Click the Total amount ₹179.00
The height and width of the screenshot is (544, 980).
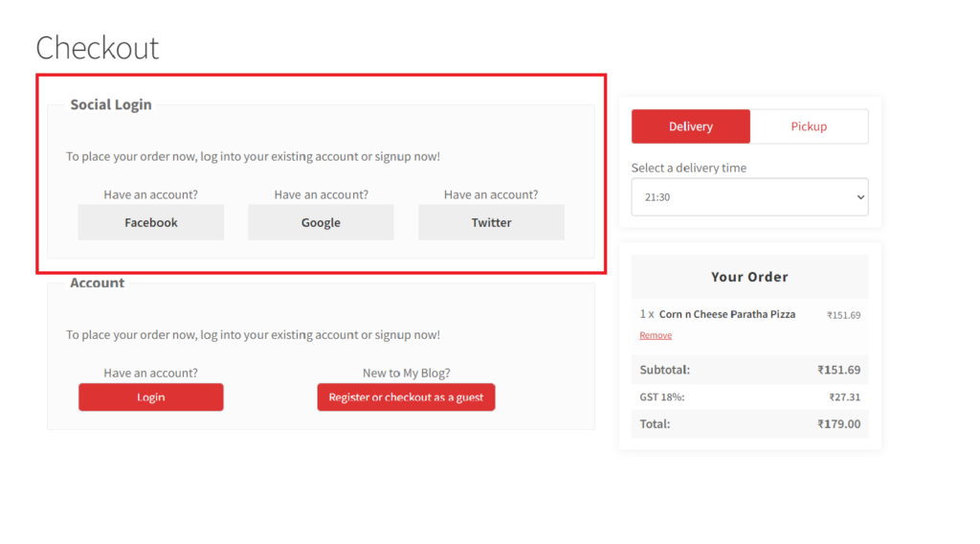[x=838, y=423]
